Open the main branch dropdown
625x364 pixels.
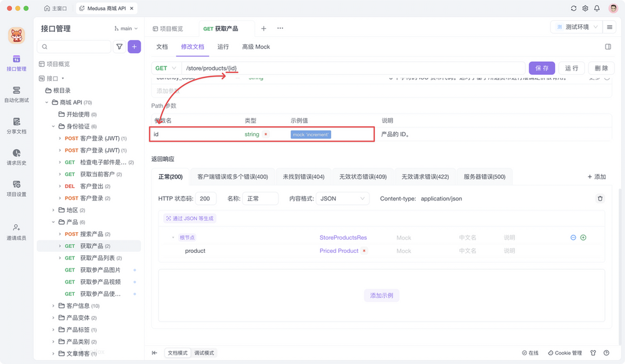pos(126,28)
